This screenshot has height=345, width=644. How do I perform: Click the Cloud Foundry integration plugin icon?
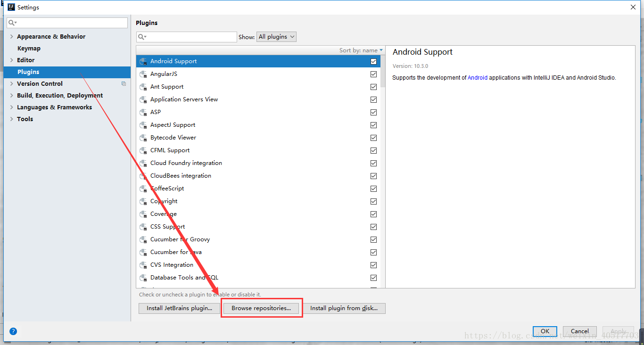[x=143, y=163]
